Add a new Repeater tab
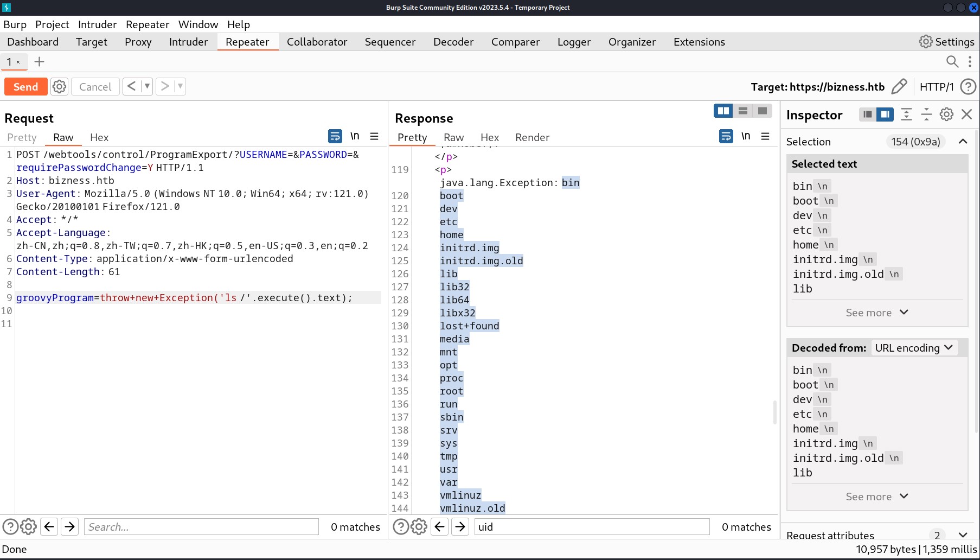The image size is (980, 560). pos(39,62)
